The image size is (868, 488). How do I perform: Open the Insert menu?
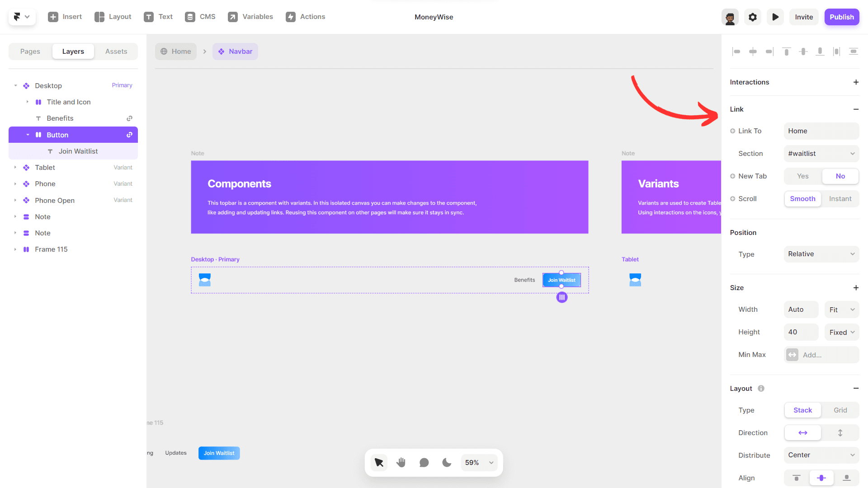point(65,17)
